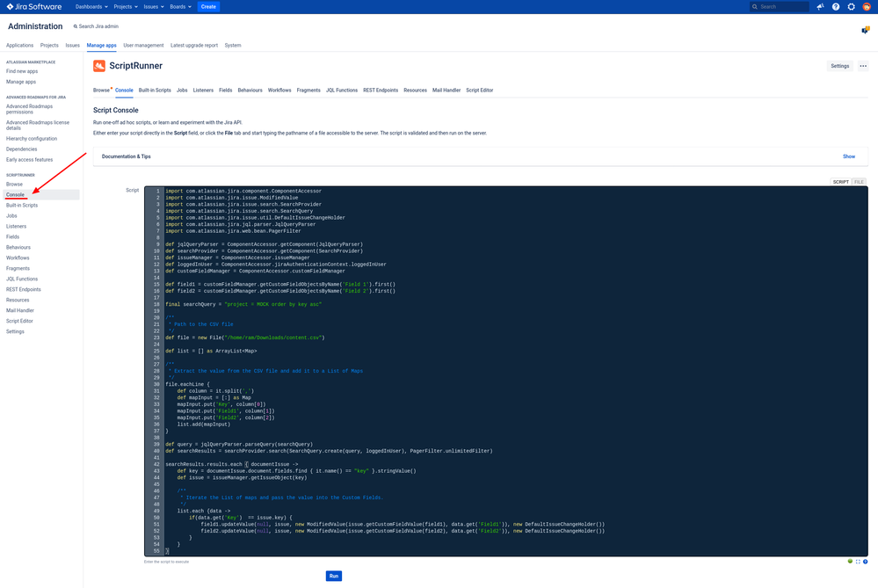
Task: Run the script with the Run button
Action: click(x=334, y=576)
